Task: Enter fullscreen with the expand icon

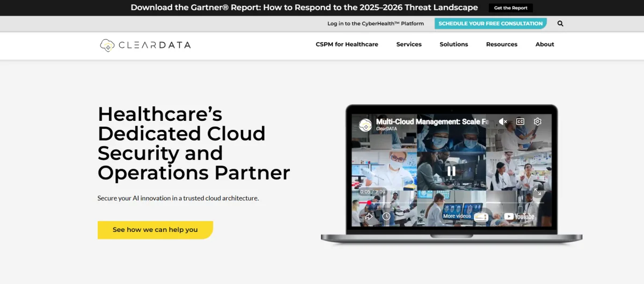Action: (x=537, y=192)
